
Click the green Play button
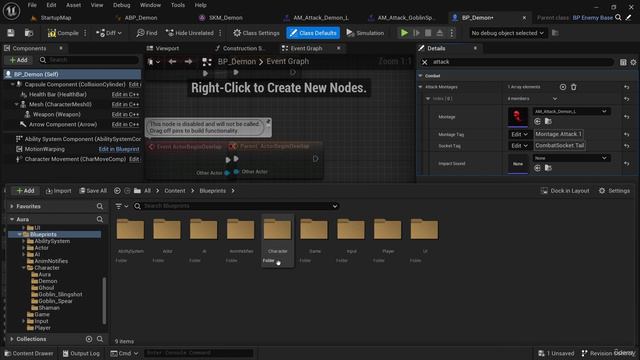tap(404, 33)
